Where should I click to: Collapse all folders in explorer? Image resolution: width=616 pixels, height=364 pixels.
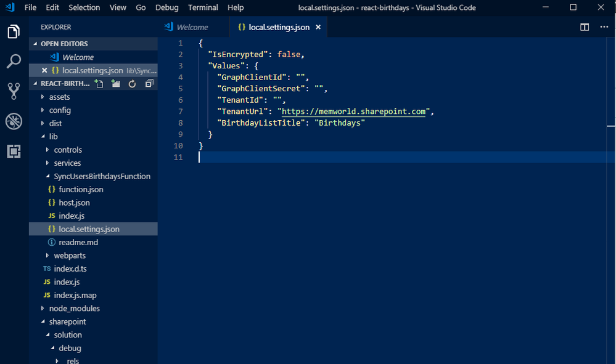149,84
